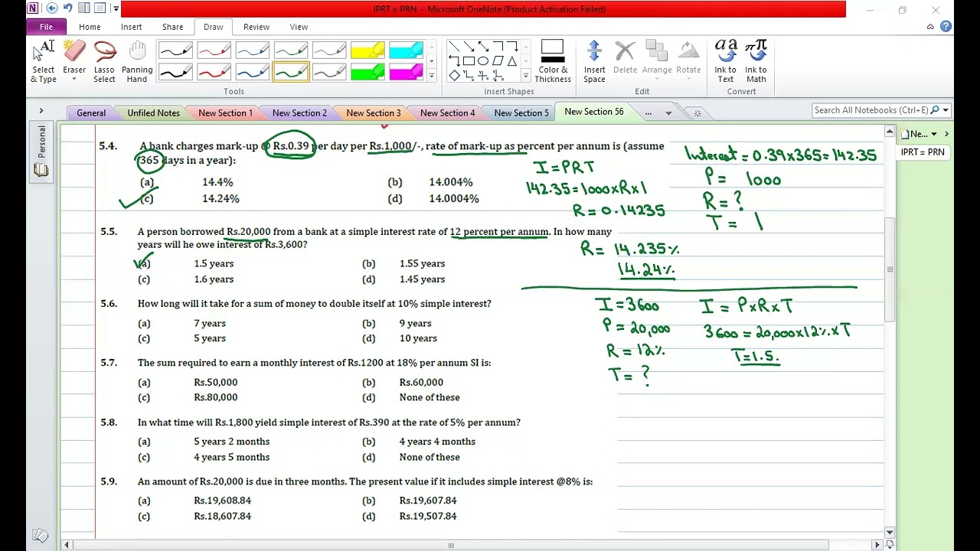Open the General section tab
This screenshot has height=551, width=980.
pyautogui.click(x=91, y=112)
